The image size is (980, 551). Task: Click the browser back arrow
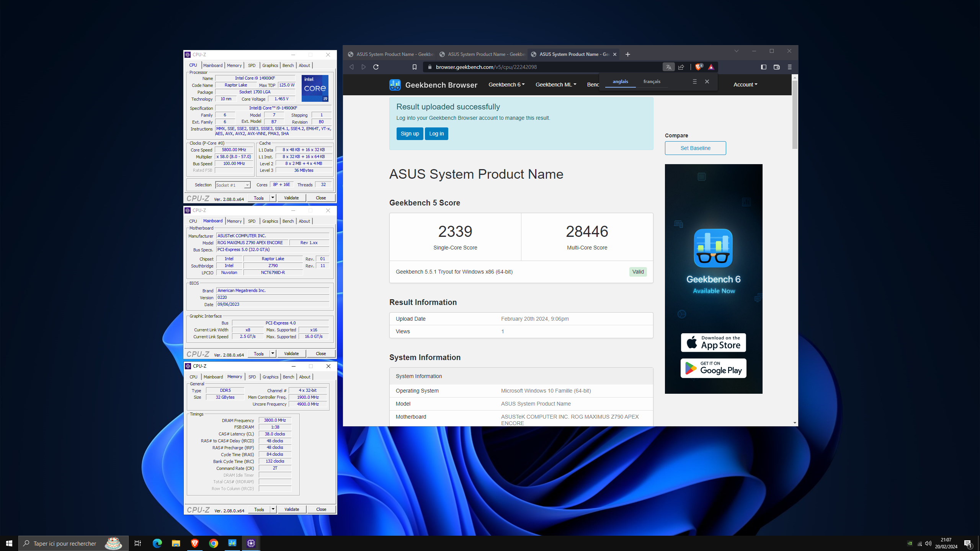[x=351, y=67]
